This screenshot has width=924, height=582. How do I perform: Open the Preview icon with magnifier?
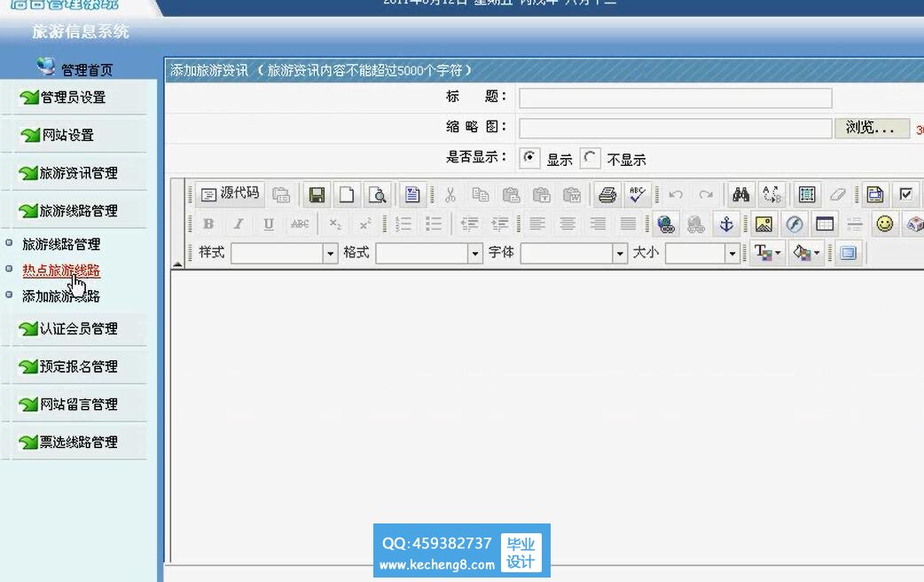(x=377, y=194)
